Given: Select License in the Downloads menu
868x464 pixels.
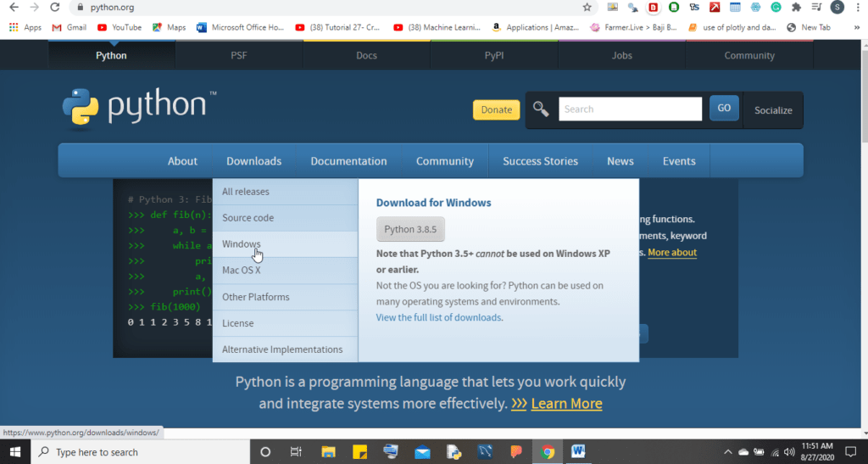Looking at the screenshot, I should [285, 323].
